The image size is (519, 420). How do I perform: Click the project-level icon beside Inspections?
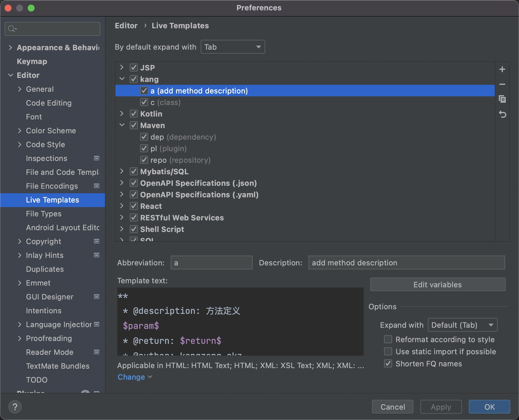pos(97,158)
